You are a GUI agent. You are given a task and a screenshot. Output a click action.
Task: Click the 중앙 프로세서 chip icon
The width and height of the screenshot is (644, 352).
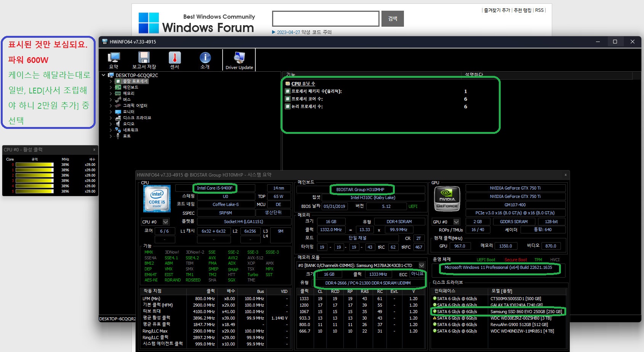[118, 81]
